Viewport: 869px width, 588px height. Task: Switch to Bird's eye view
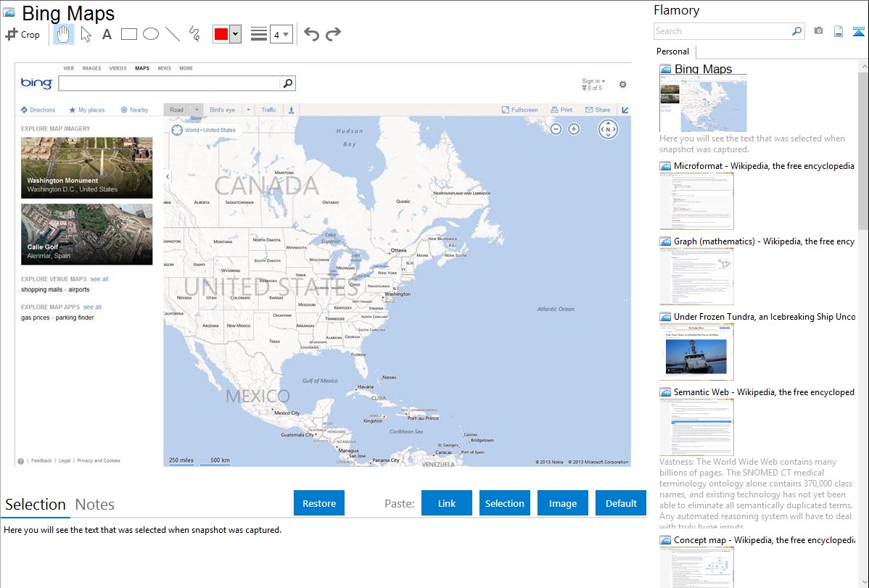222,109
